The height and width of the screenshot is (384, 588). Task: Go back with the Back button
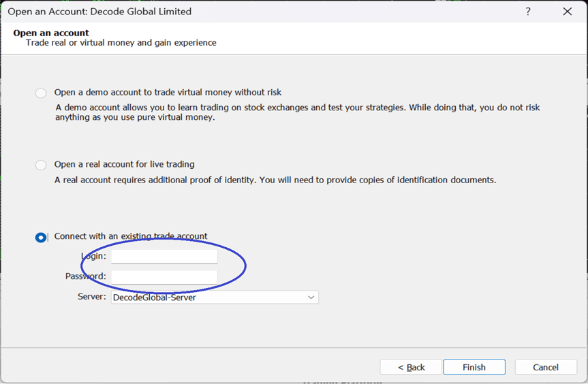(x=411, y=367)
